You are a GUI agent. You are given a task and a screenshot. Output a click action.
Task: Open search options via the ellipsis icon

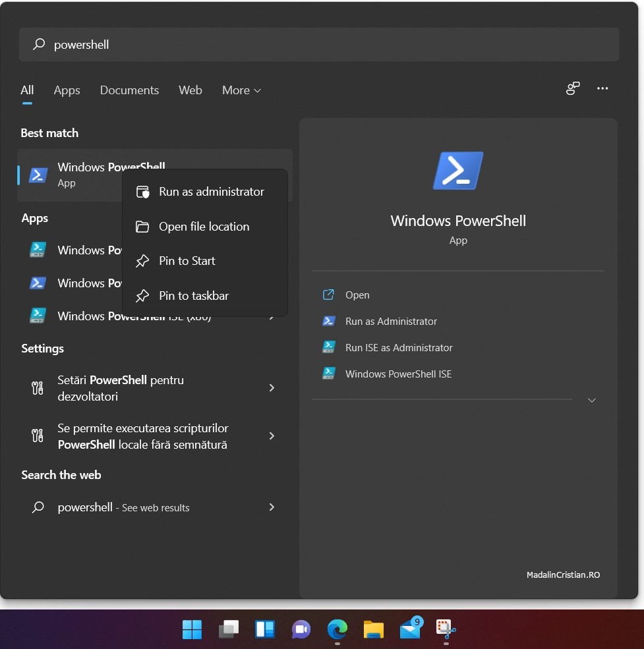click(x=602, y=88)
